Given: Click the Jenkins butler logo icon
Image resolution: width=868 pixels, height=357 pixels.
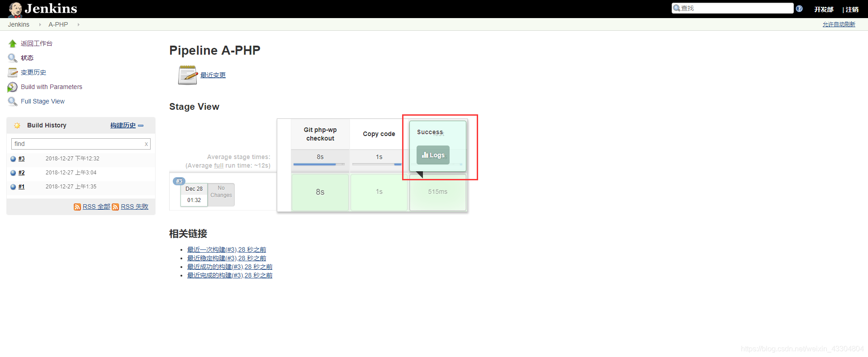Looking at the screenshot, I should tap(15, 9).
